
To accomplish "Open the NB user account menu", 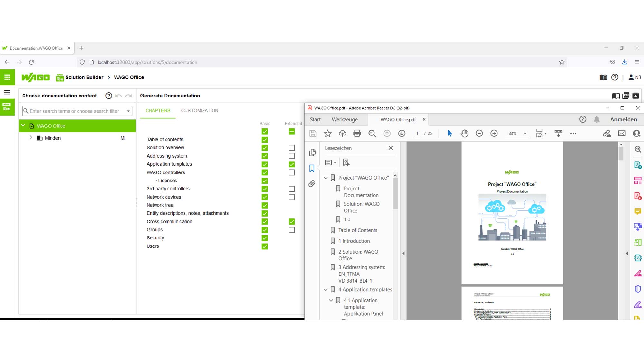I will click(635, 78).
